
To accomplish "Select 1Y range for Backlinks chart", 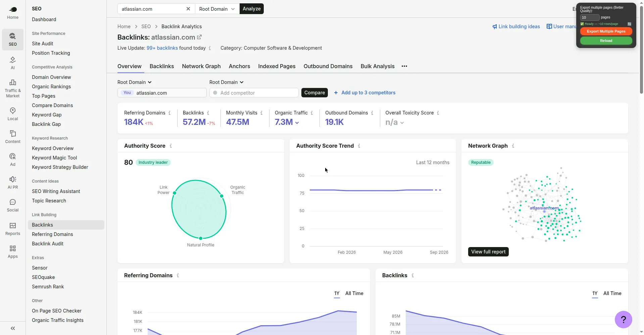I will pyautogui.click(x=595, y=293).
